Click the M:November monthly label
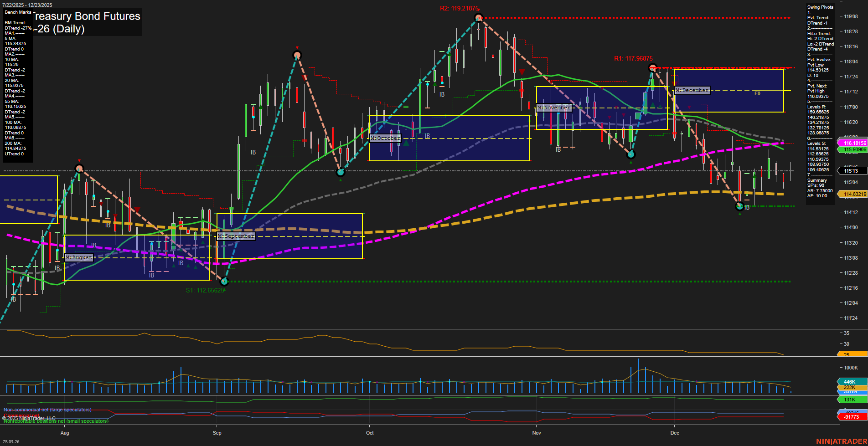Viewport: 868px width, 446px height. tap(553, 108)
